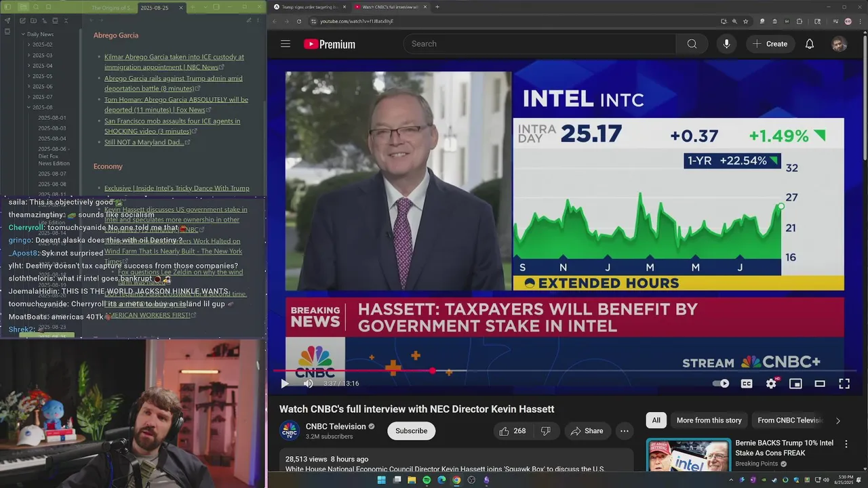868x488 pixels.
Task: Open Kilmar Abrego Garcia NBC News link
Action: 174,62
